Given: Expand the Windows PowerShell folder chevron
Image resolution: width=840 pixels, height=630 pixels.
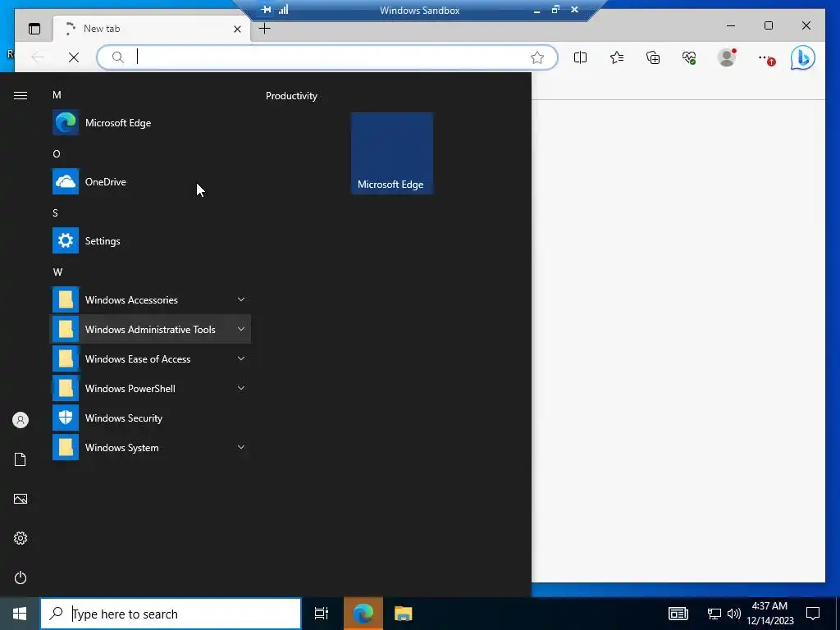Looking at the screenshot, I should tap(241, 388).
